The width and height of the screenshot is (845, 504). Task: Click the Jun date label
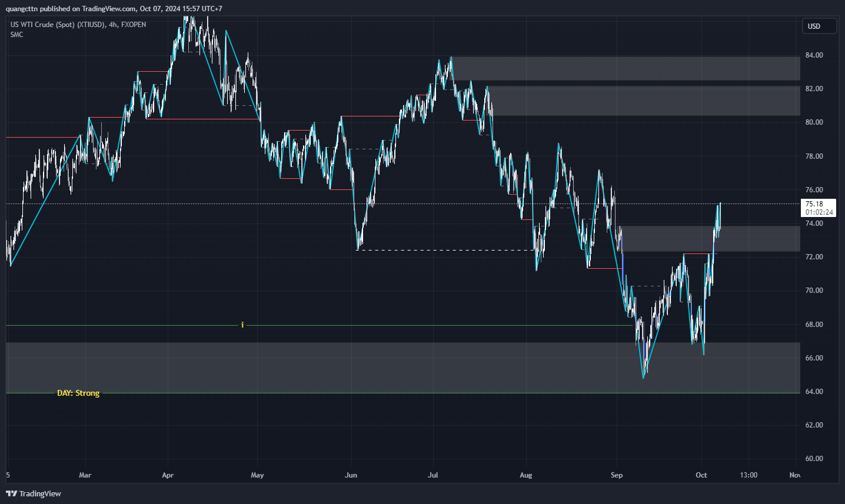[351, 475]
